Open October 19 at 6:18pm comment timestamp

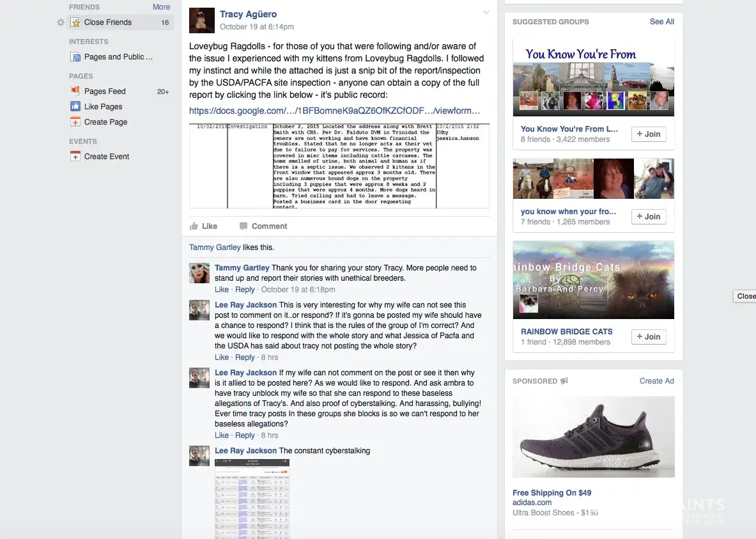click(x=298, y=290)
